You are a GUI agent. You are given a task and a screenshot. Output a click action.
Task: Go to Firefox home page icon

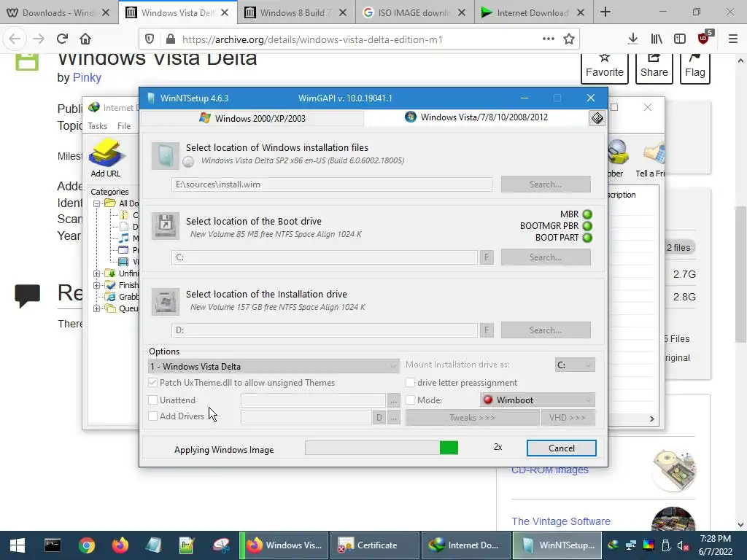pyautogui.click(x=85, y=39)
